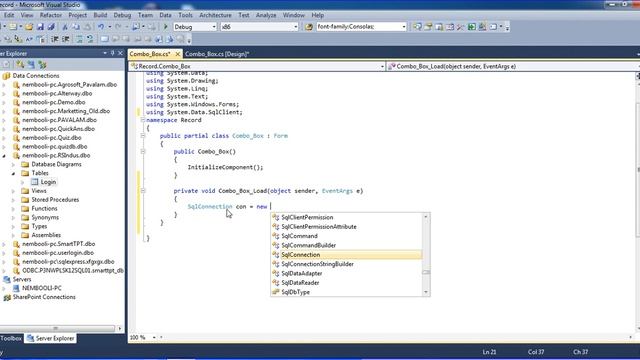Image resolution: width=640 pixels, height=360 pixels.
Task: Select nembooli-pc.Quiz.dbo connection
Action: tap(51, 138)
